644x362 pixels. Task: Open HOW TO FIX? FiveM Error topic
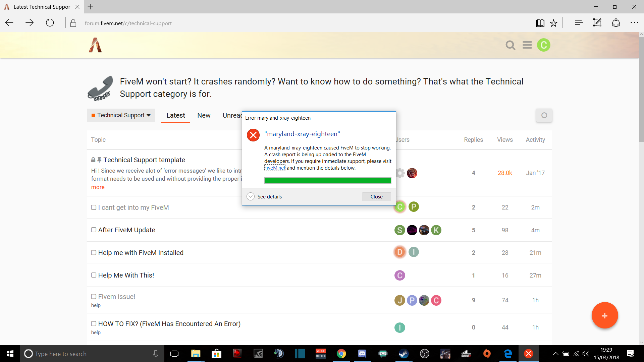coord(169,324)
